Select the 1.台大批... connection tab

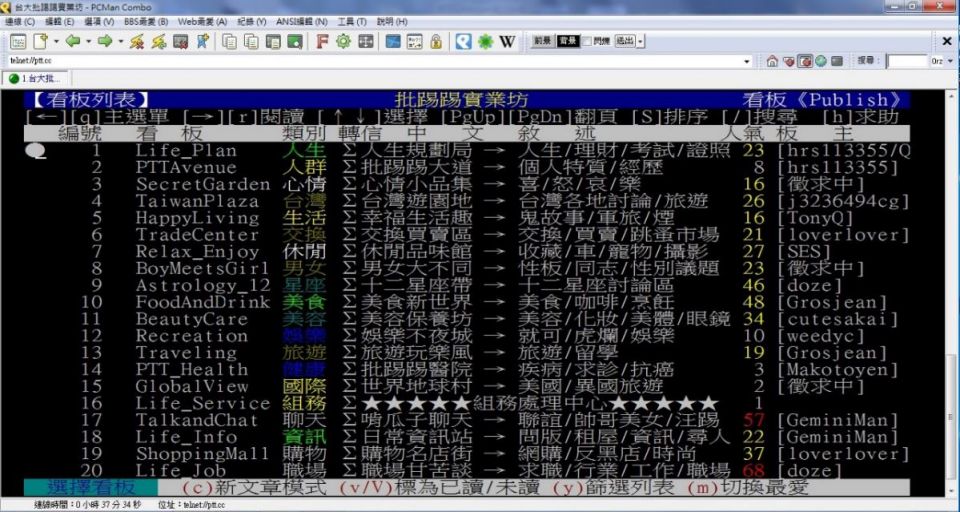[x=35, y=78]
